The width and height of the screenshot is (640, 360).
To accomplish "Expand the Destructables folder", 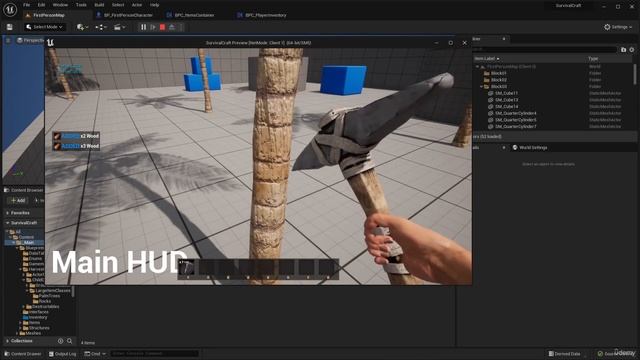I will coord(24,307).
